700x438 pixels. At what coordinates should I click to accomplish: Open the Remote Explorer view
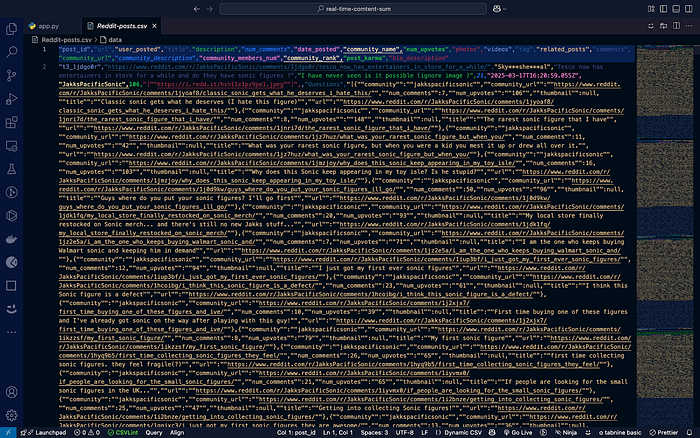pyautogui.click(x=12, y=146)
